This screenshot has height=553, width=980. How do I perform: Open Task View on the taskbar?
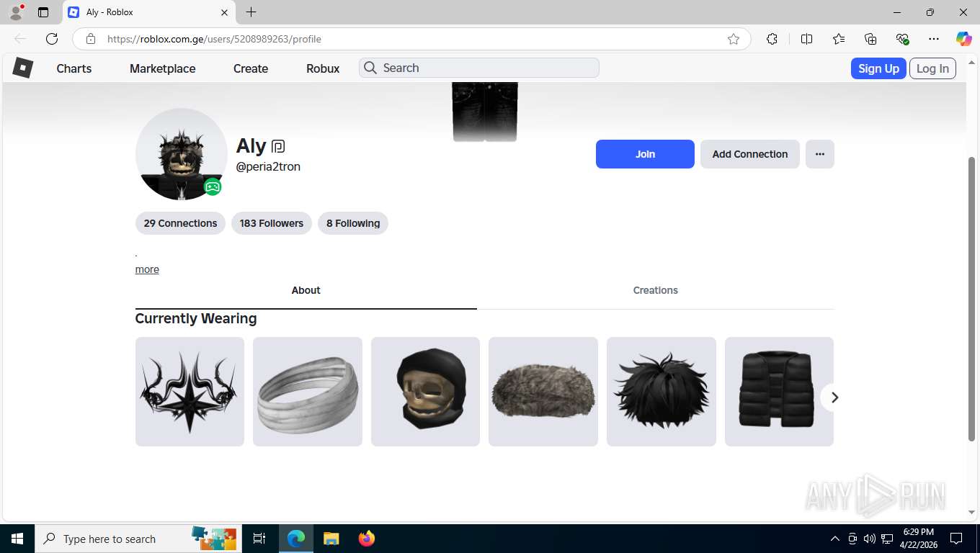pos(259,539)
